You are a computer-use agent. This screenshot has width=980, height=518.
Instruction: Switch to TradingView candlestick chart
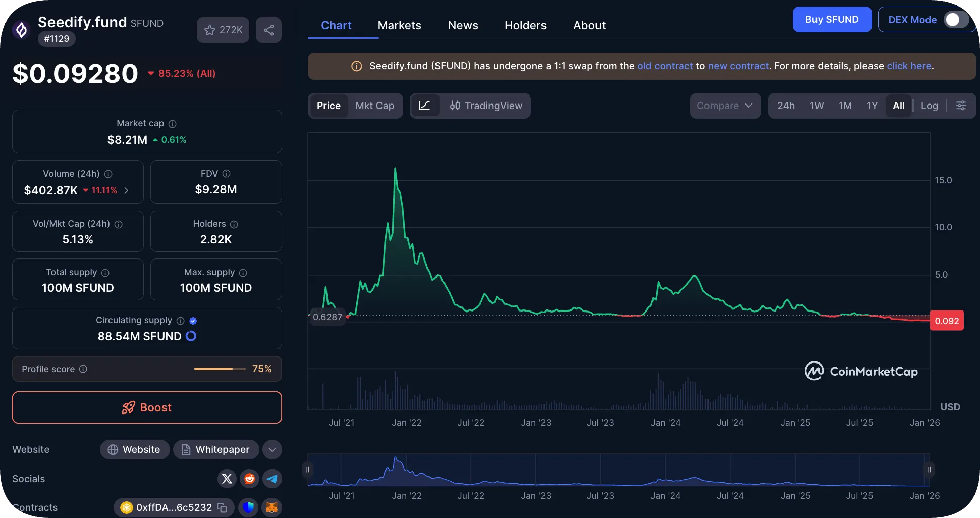486,106
